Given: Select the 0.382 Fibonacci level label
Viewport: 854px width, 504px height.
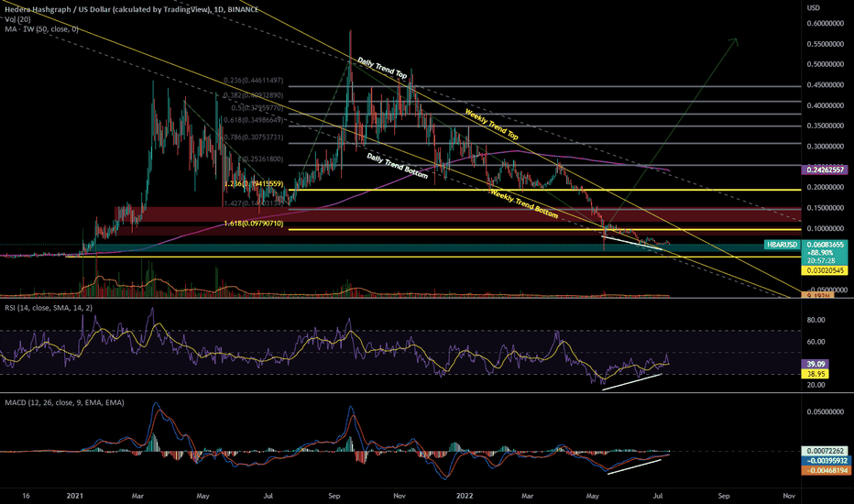Looking at the screenshot, I should point(253,95).
